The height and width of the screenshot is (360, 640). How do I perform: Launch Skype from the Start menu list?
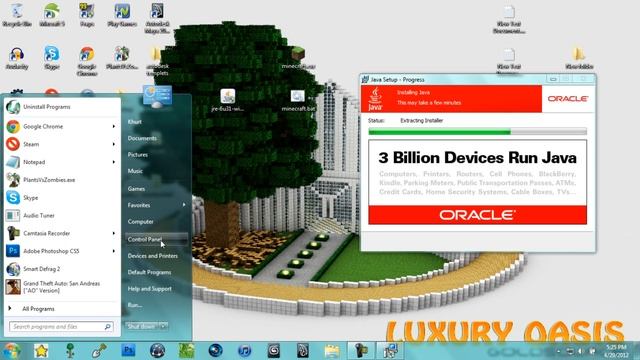(x=62, y=198)
